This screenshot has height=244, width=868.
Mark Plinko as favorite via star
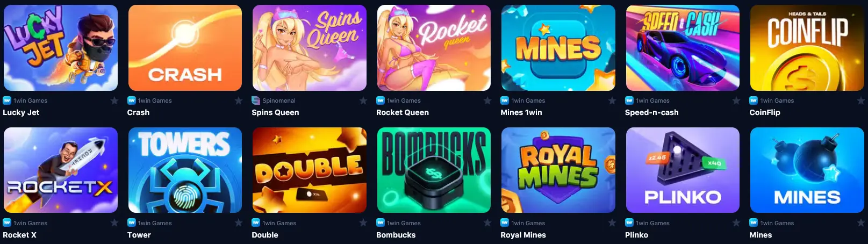(736, 223)
